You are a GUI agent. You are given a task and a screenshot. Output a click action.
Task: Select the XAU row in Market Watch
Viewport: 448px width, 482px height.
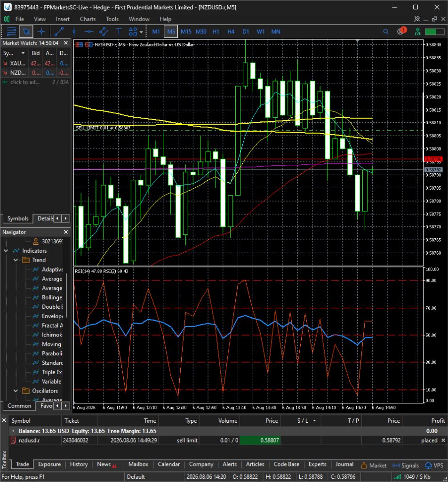pyautogui.click(x=36, y=64)
